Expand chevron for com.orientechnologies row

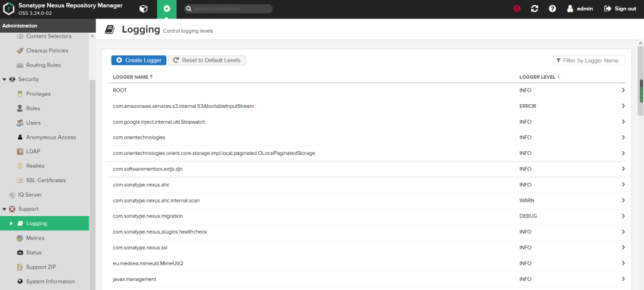click(x=623, y=138)
